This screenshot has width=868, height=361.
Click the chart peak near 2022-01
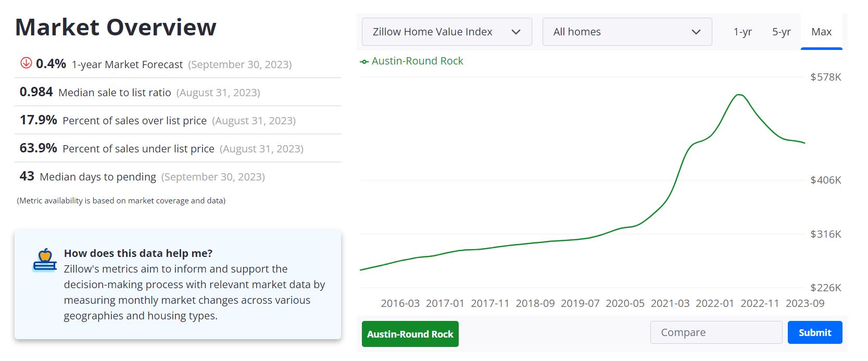[738, 95]
